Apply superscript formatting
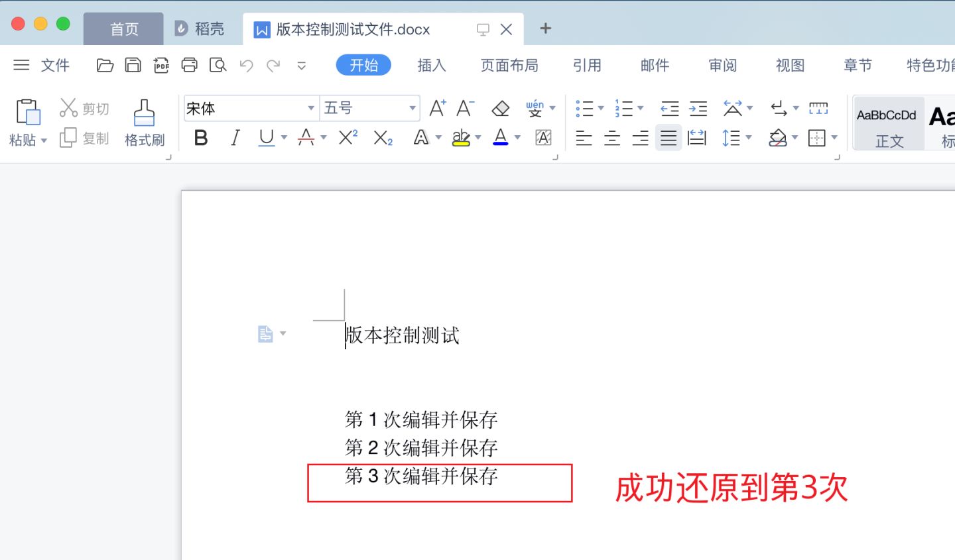The height and width of the screenshot is (560, 955). click(x=346, y=137)
